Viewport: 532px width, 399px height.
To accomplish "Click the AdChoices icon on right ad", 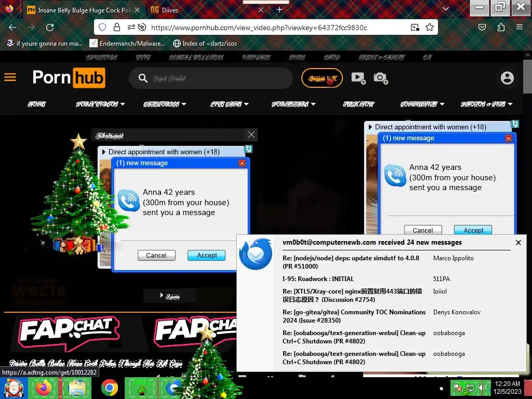I will click(x=515, y=124).
